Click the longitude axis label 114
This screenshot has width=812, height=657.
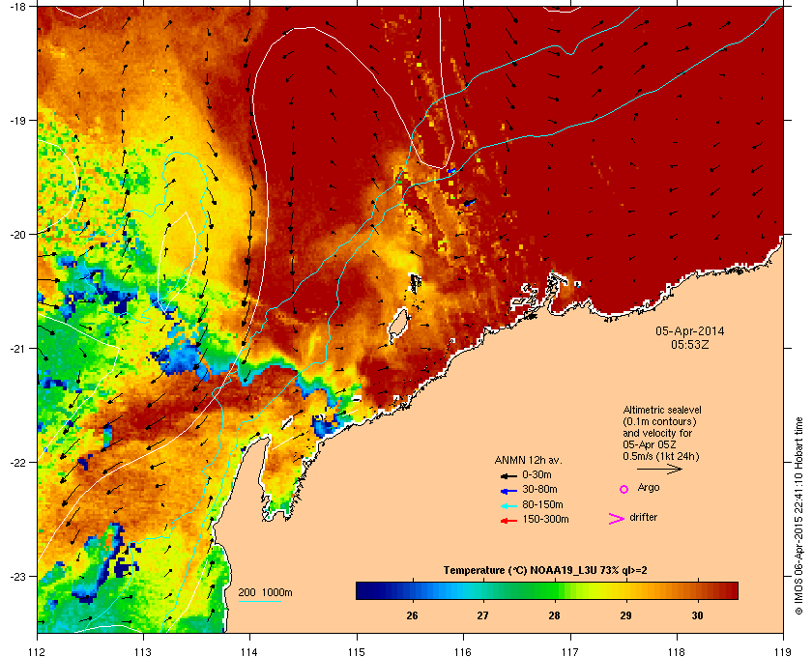[x=249, y=652]
